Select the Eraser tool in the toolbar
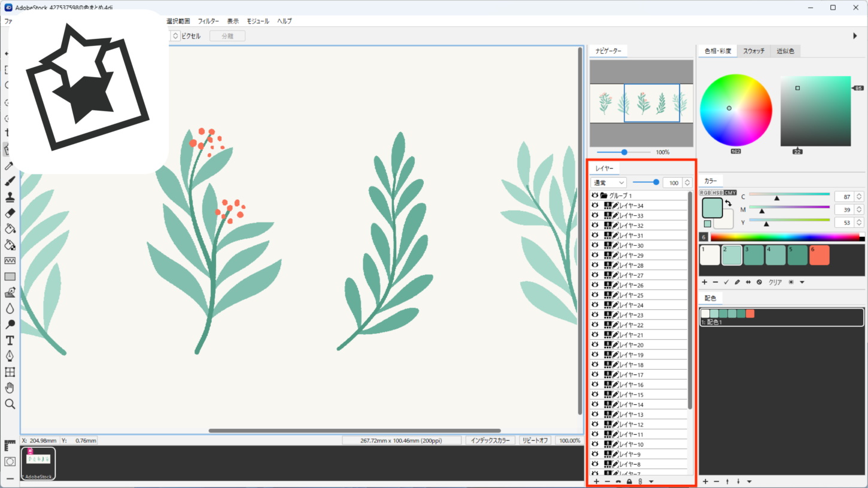The image size is (868, 488). 10,213
